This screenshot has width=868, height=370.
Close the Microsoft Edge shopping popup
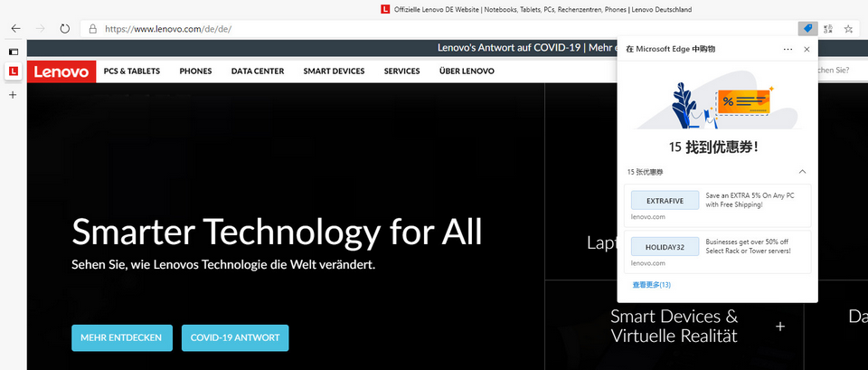pos(807,49)
